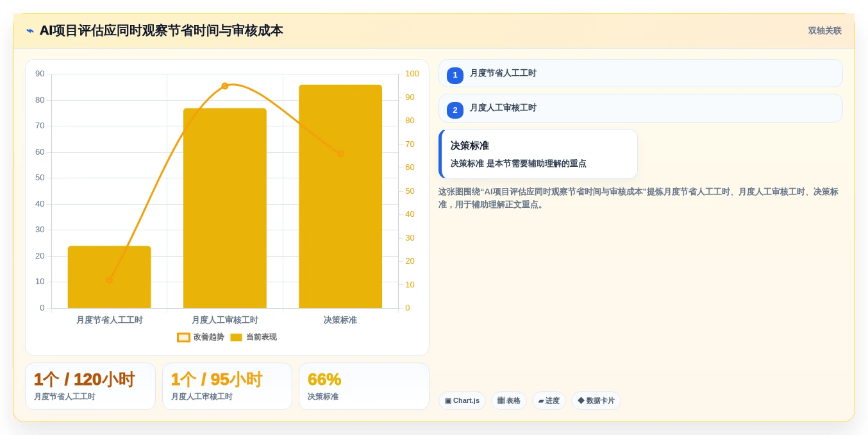The image size is (868, 435).
Task: Toggle the 当前表现 legend swatch
Action: pos(236,337)
